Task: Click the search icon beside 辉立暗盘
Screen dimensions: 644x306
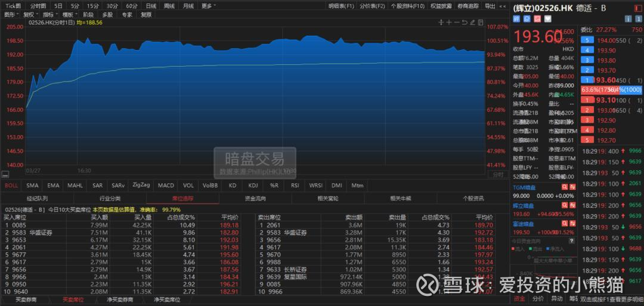Action: point(564,205)
